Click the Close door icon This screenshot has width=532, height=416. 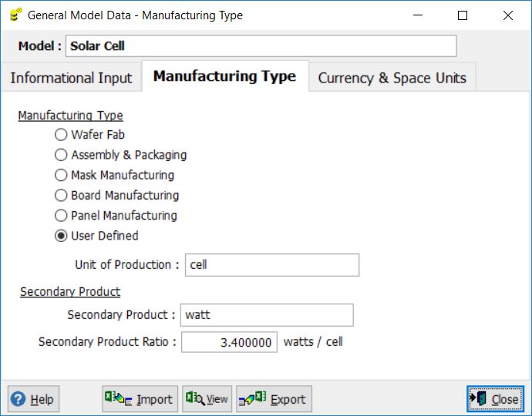(x=478, y=398)
